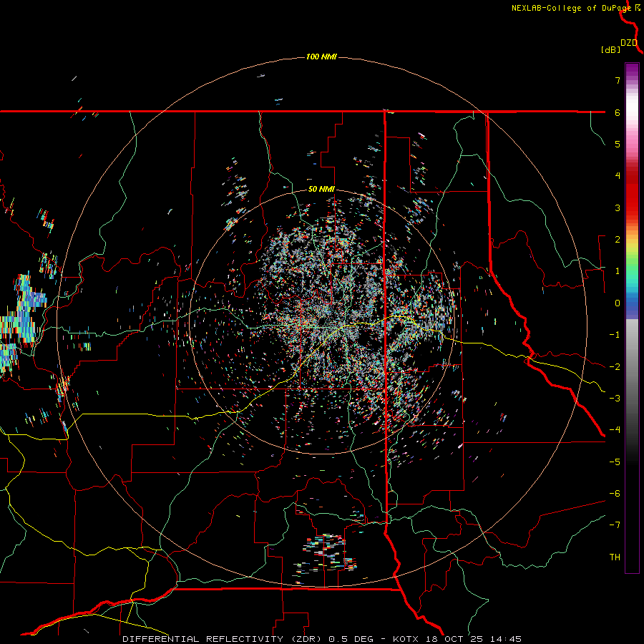The width and height of the screenshot is (644, 644).
Task: Click the ZDR color scale bar
Action: tap(632, 318)
